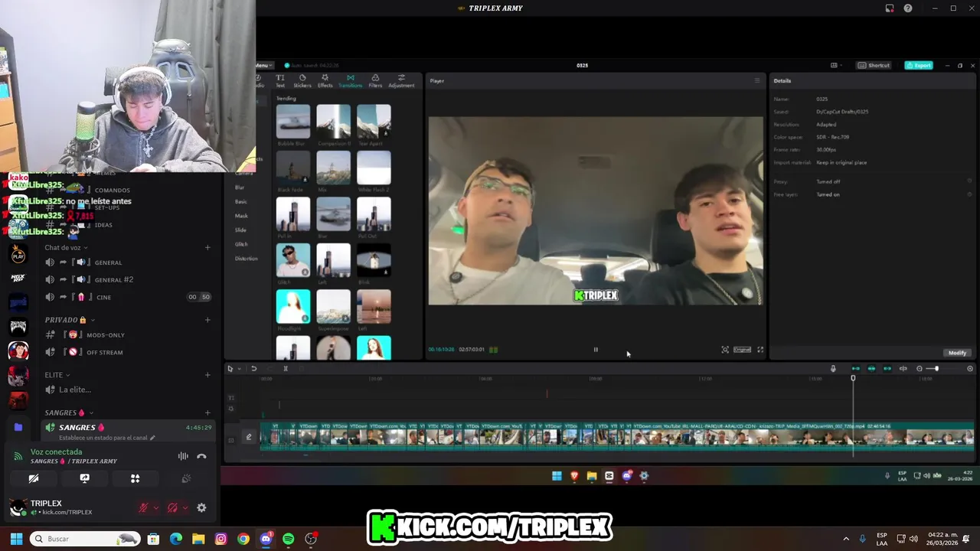Select the Distortion transition category
The width and height of the screenshot is (980, 551).
(x=246, y=258)
